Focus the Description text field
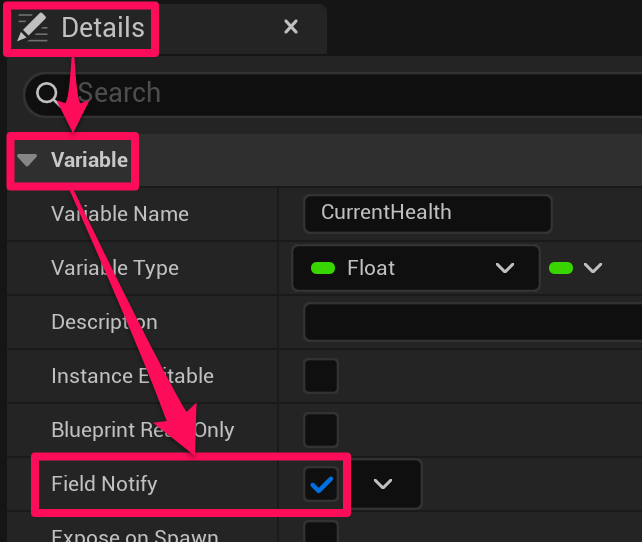This screenshot has height=542, width=642. click(x=472, y=322)
